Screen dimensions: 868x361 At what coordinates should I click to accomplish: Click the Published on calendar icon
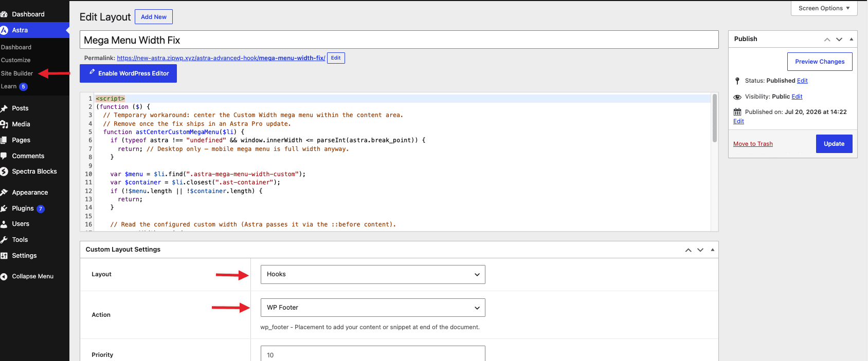pyautogui.click(x=737, y=112)
